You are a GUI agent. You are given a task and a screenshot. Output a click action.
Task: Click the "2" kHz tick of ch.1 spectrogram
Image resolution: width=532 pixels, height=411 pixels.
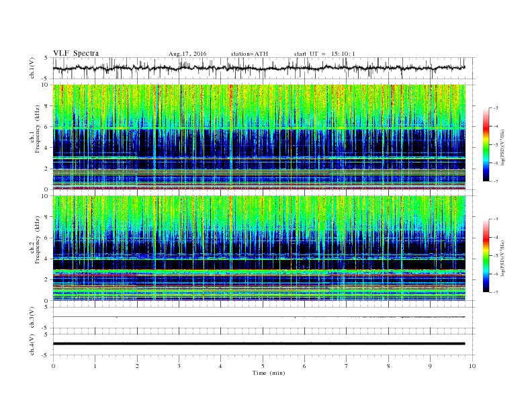click(47, 169)
